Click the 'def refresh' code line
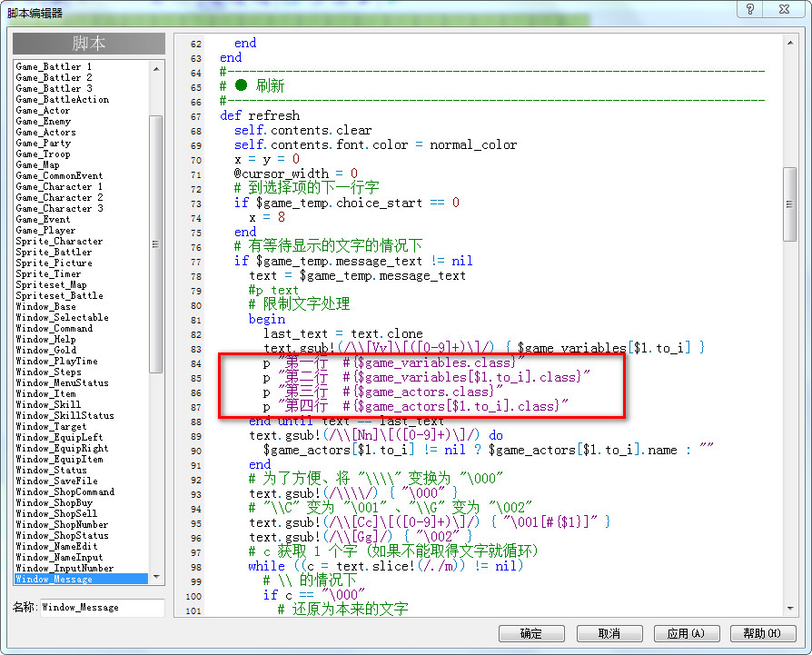Screen dimensions: 812x655 coord(260,115)
